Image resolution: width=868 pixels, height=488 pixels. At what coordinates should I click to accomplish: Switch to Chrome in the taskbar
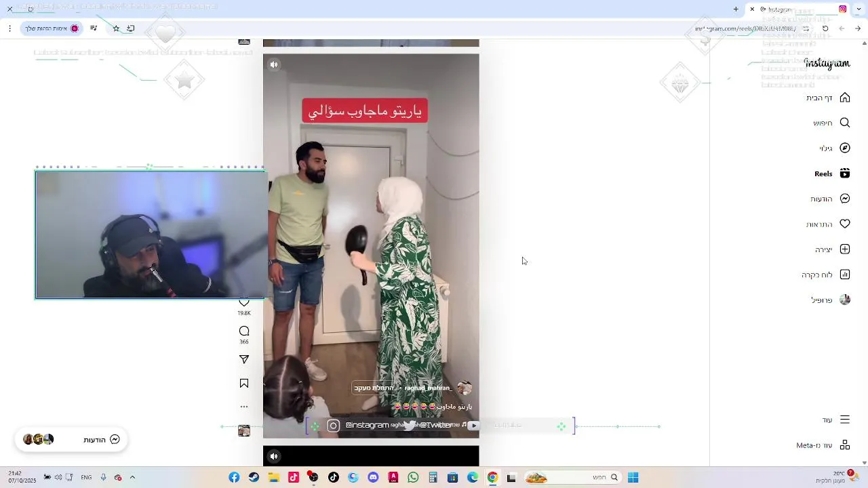(x=492, y=478)
